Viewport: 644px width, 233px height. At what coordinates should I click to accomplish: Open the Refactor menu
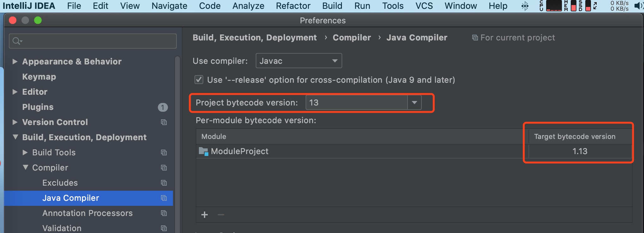(293, 6)
